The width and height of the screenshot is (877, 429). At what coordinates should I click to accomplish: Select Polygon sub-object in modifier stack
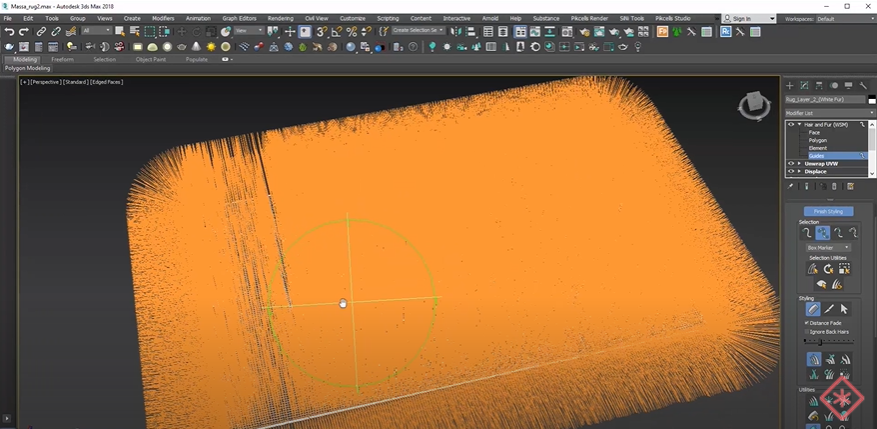click(x=818, y=140)
